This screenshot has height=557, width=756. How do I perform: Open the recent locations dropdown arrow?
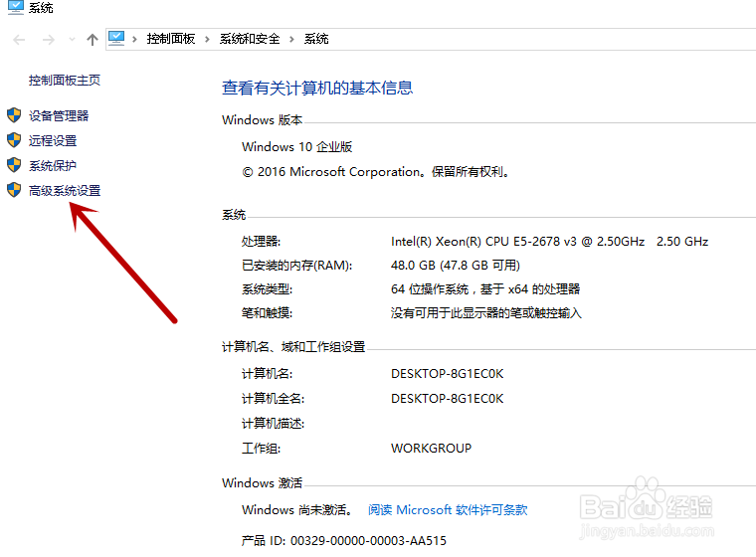(72, 40)
